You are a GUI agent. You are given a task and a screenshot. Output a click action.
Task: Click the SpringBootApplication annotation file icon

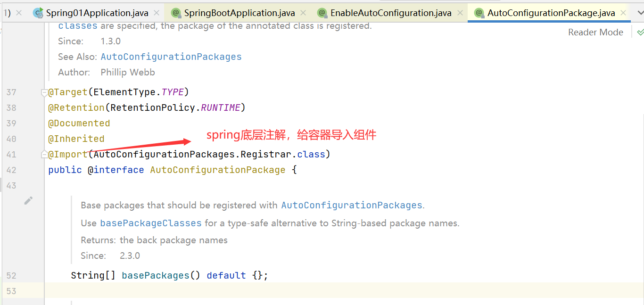point(176,13)
